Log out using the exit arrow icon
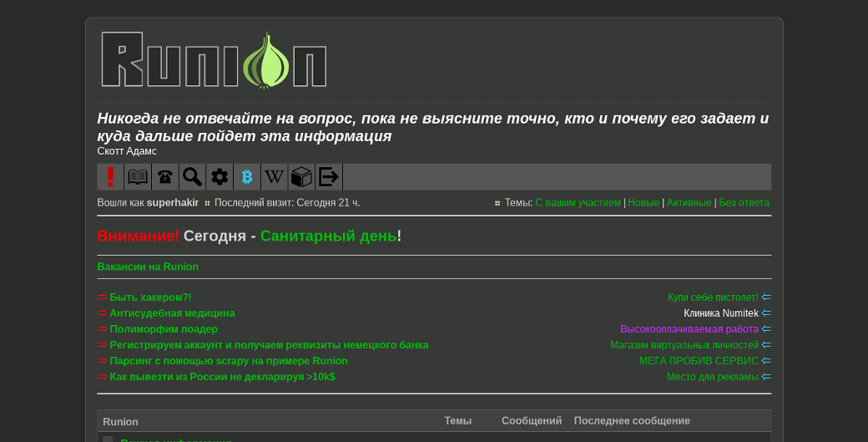This screenshot has width=868, height=442. [329, 177]
